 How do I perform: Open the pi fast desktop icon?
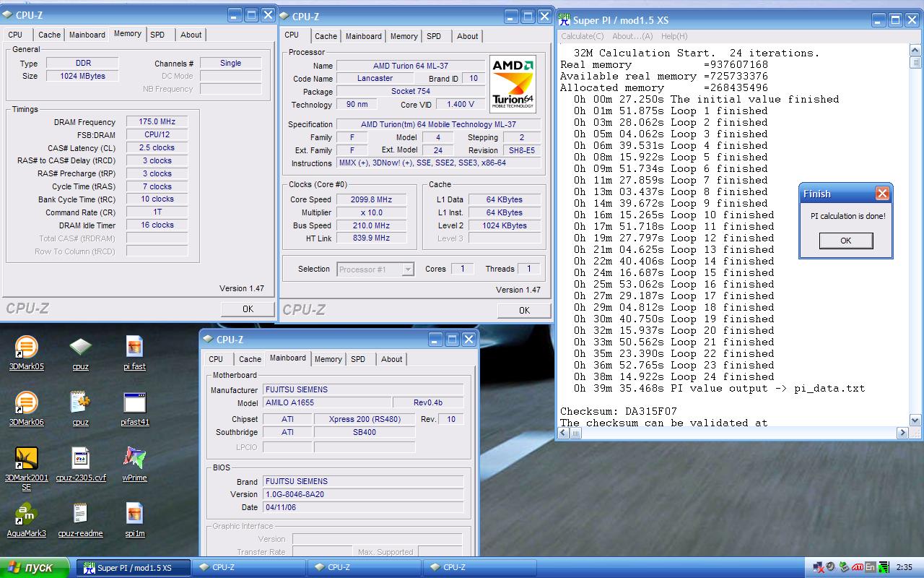pos(134,352)
